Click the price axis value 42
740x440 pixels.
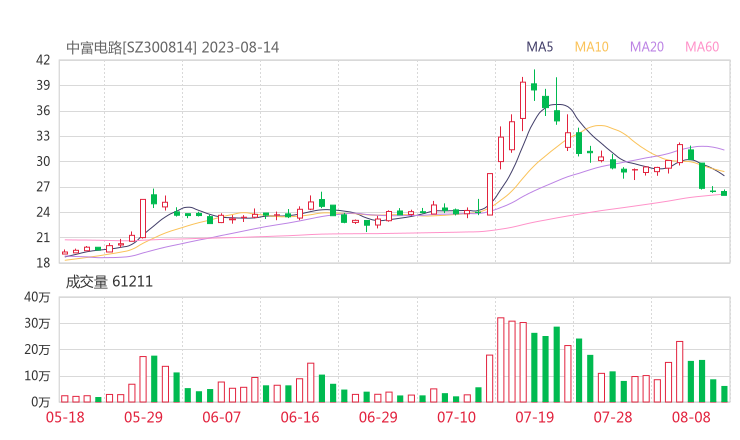(x=43, y=60)
